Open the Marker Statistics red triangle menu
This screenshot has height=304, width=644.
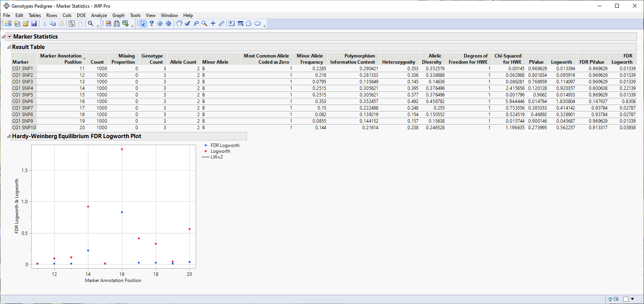10,37
